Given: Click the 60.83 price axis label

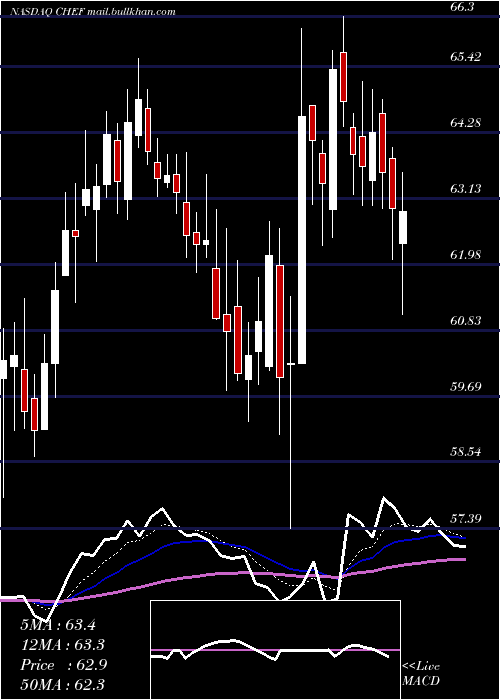Looking at the screenshot, I should pyautogui.click(x=466, y=321).
